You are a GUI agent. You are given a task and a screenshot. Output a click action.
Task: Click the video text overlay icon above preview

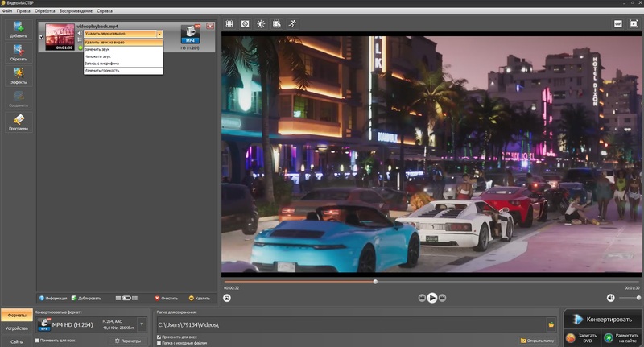pos(277,24)
